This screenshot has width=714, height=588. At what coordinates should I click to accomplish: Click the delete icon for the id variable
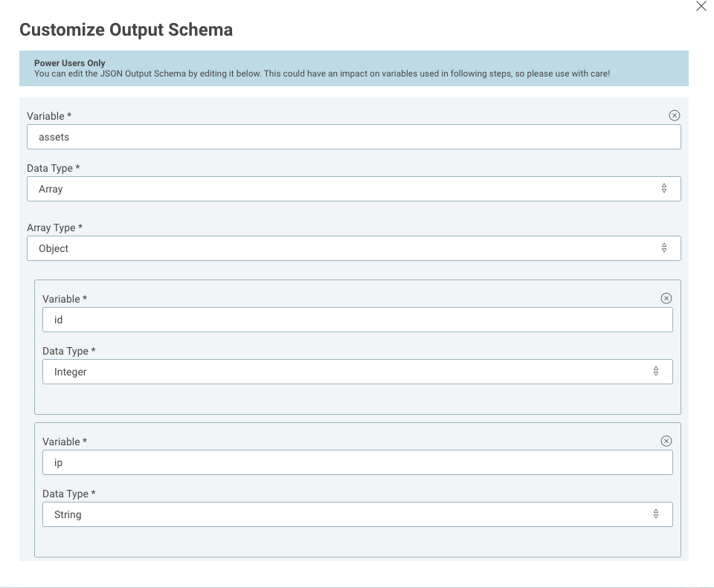coord(667,298)
